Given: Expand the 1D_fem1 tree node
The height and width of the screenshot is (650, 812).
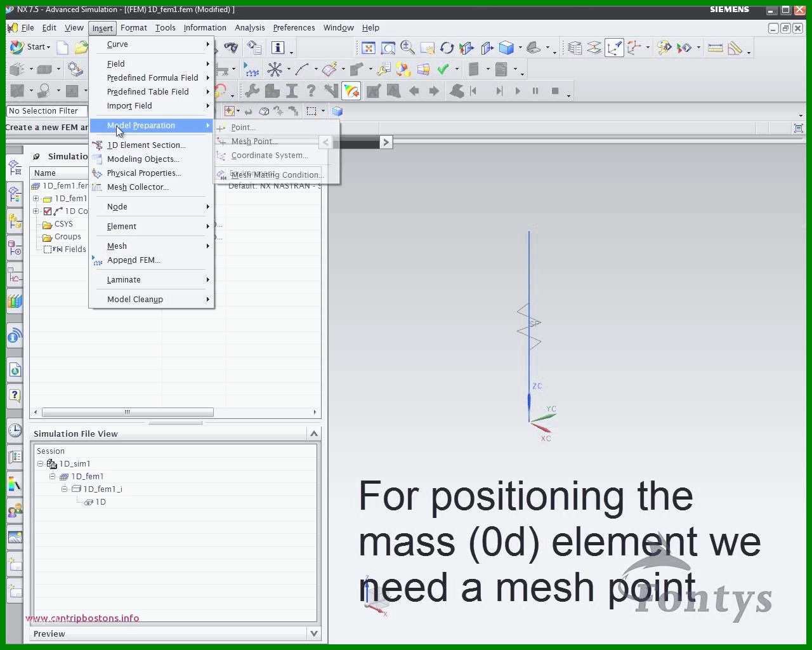Looking at the screenshot, I should (36, 199).
